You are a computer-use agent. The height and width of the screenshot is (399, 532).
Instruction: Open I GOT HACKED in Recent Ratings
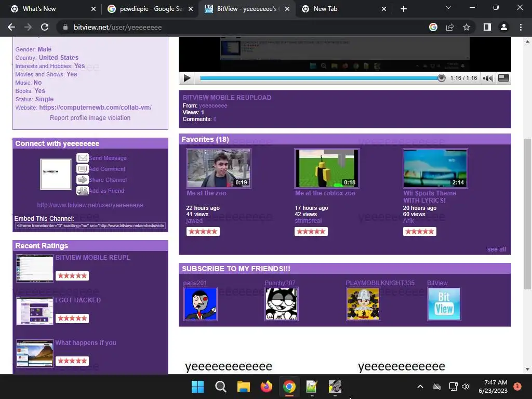click(x=78, y=300)
